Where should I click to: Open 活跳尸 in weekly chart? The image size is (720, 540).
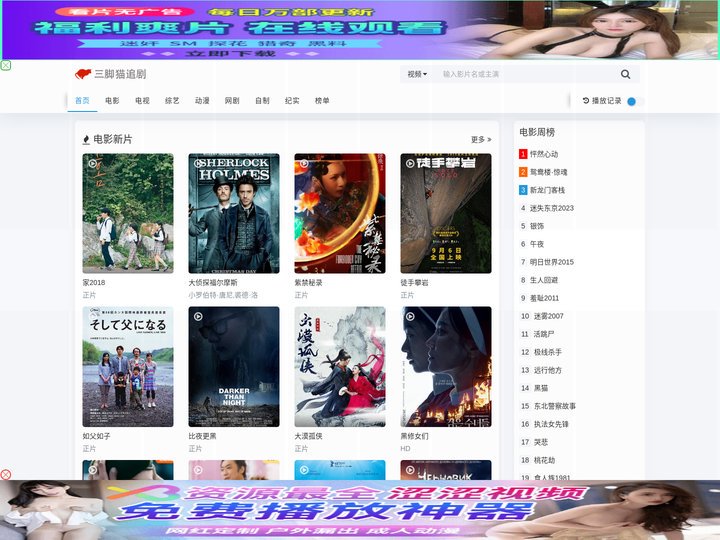click(544, 334)
